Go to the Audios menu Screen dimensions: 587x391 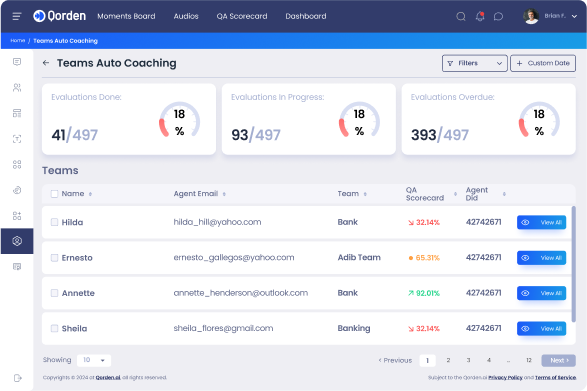click(x=186, y=16)
